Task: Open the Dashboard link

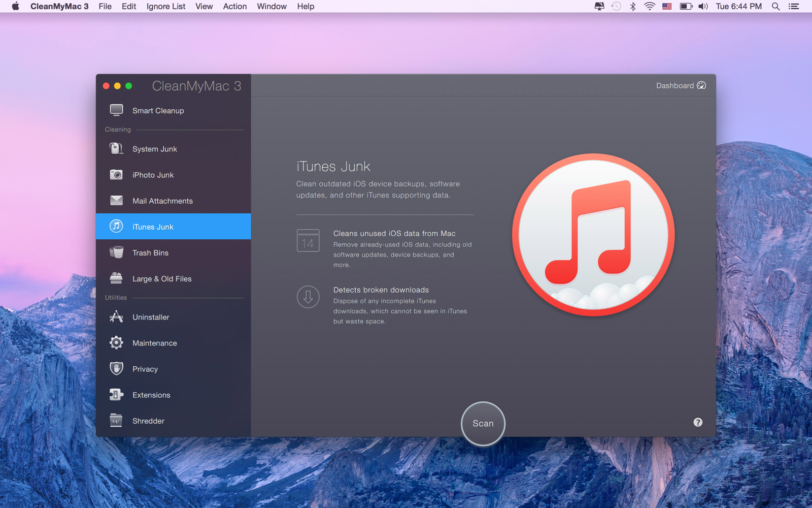Action: coord(681,85)
